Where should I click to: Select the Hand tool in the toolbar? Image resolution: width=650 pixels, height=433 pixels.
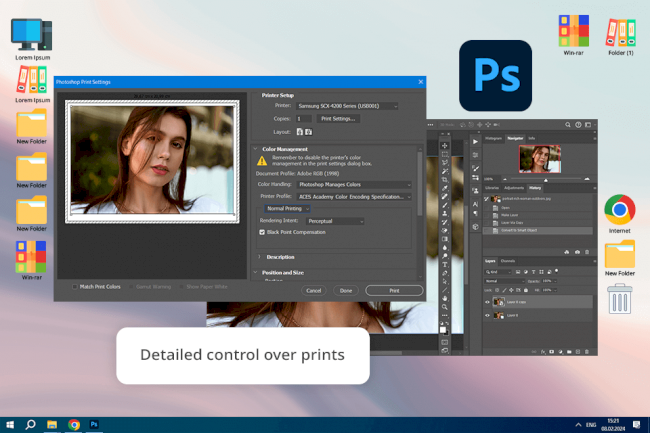coord(445,297)
